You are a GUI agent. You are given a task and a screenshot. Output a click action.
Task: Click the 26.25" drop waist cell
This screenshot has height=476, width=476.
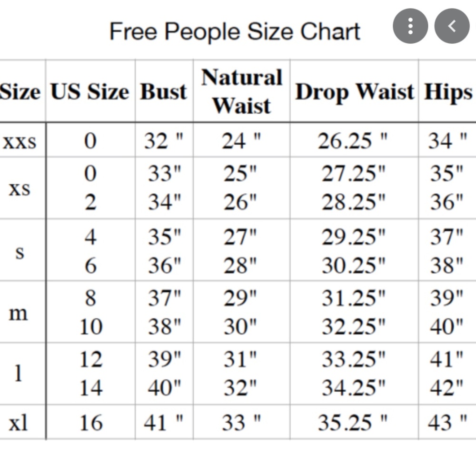353,141
